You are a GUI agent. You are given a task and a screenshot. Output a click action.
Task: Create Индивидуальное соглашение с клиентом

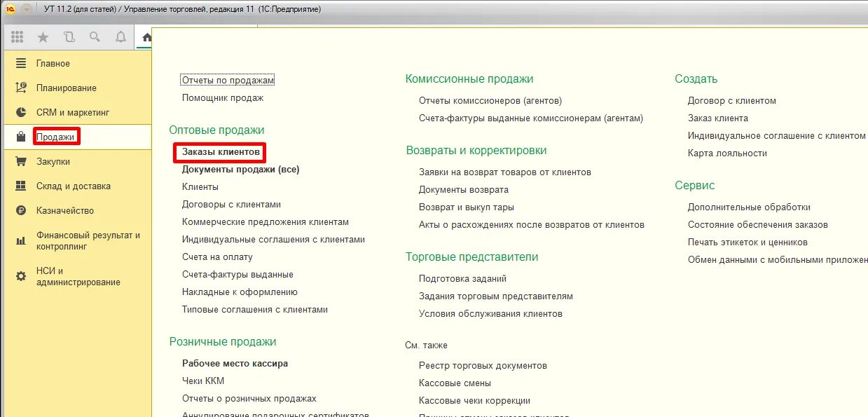[777, 135]
